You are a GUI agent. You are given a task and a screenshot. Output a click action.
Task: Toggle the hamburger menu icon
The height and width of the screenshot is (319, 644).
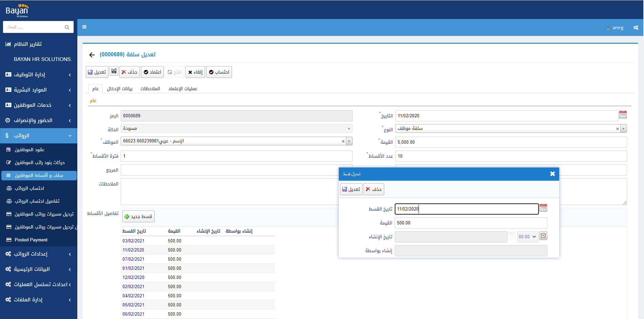(x=84, y=27)
